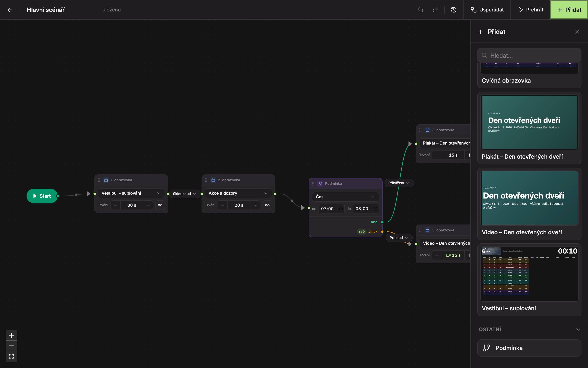Edit the 07:00 start time field
The width and height of the screenshot is (588, 368).
point(331,209)
